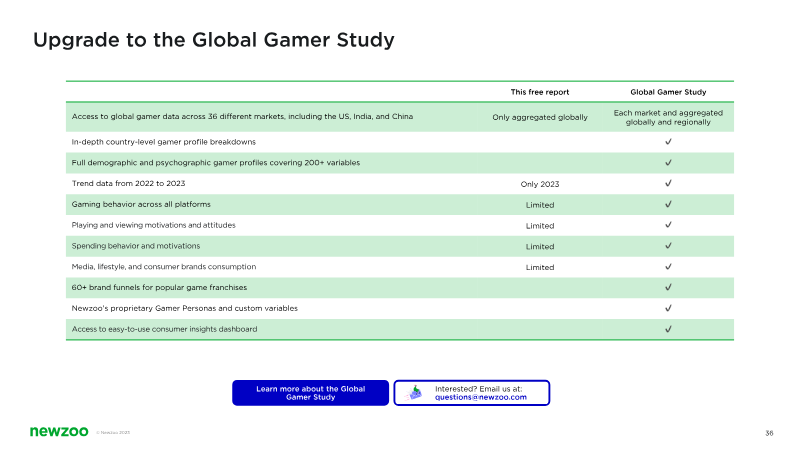Viewport: 800px width, 450px height.
Task: Click checkmark in the Trend data row
Action: [x=668, y=183]
